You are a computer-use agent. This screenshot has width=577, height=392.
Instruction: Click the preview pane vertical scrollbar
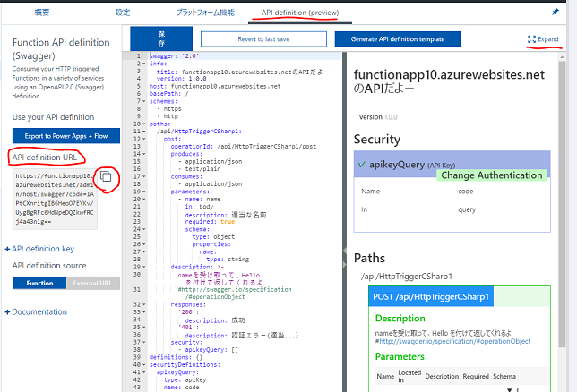point(562,204)
